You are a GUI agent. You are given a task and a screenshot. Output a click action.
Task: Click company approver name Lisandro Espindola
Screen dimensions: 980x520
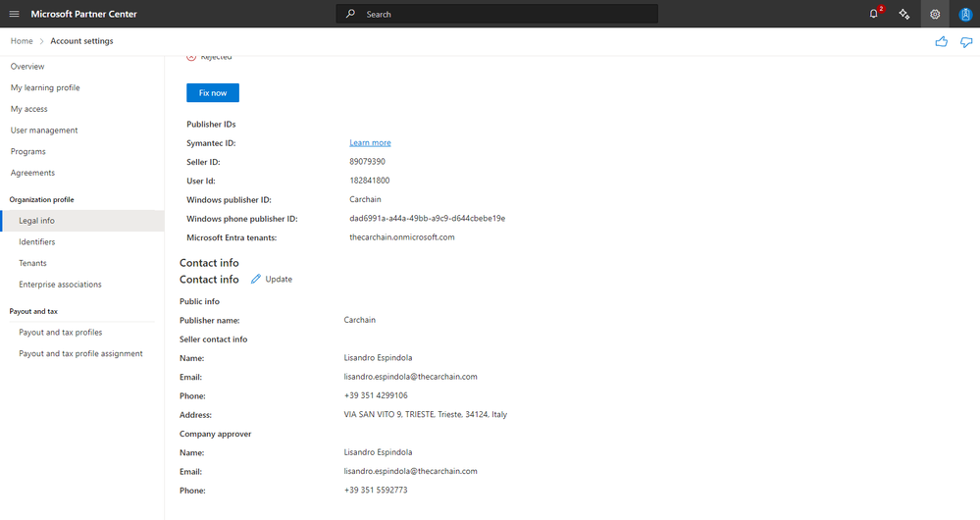click(378, 452)
